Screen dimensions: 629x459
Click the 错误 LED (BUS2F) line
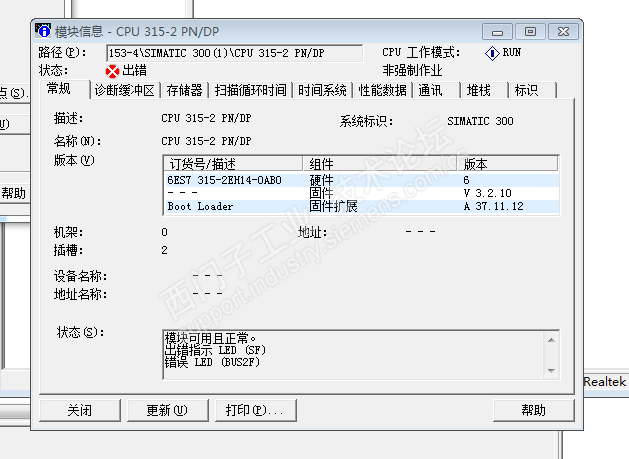(212, 362)
